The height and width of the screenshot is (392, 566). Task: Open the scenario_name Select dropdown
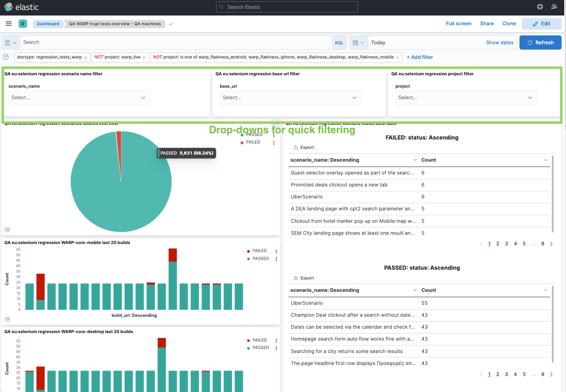click(x=79, y=97)
